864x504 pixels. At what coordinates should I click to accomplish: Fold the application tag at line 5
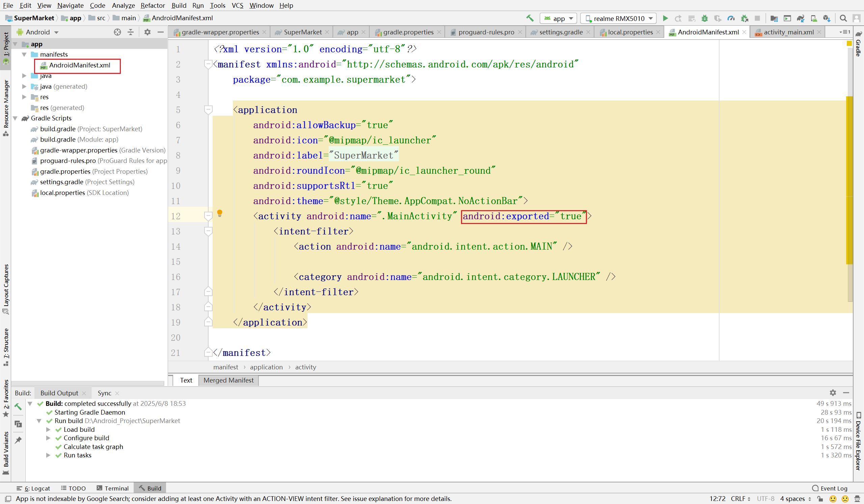click(x=208, y=110)
